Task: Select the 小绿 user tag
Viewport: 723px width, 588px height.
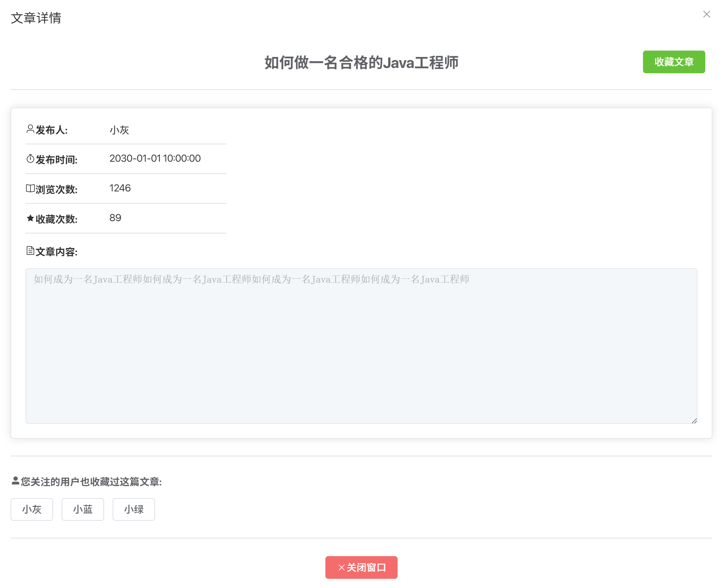Action: 134,509
